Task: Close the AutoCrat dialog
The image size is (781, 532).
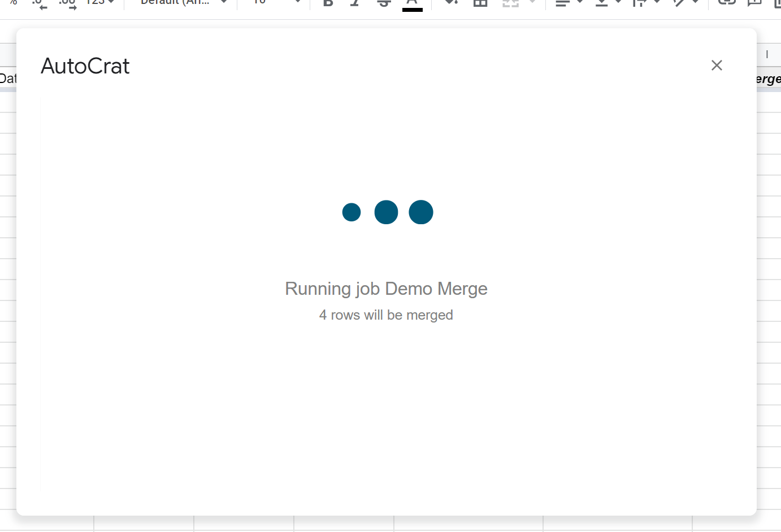Action: pos(717,66)
